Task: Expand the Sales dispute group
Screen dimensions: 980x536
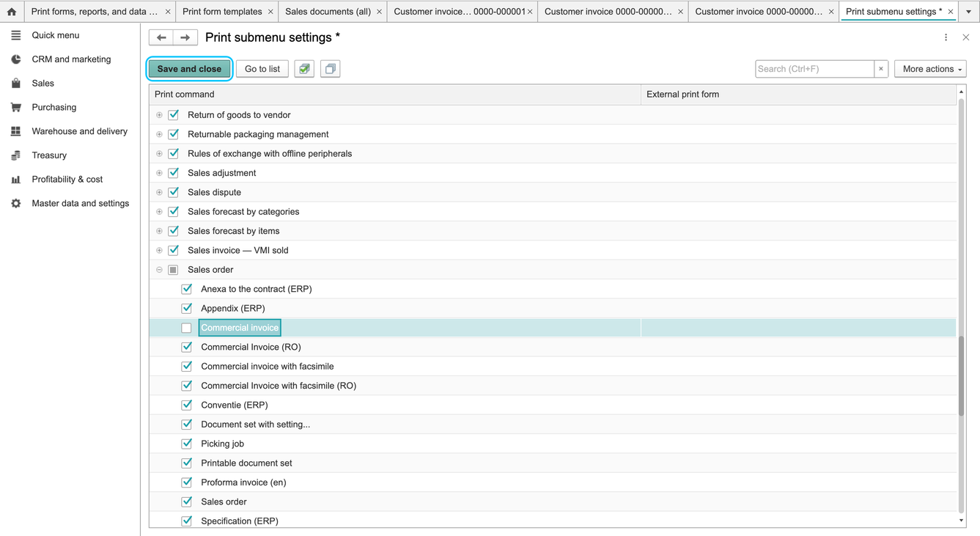Action: 159,192
